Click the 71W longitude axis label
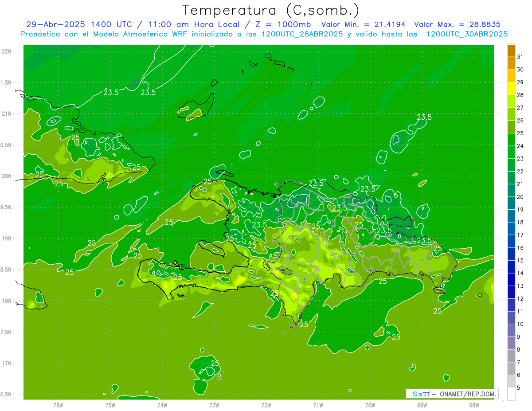 pyautogui.click(x=318, y=405)
